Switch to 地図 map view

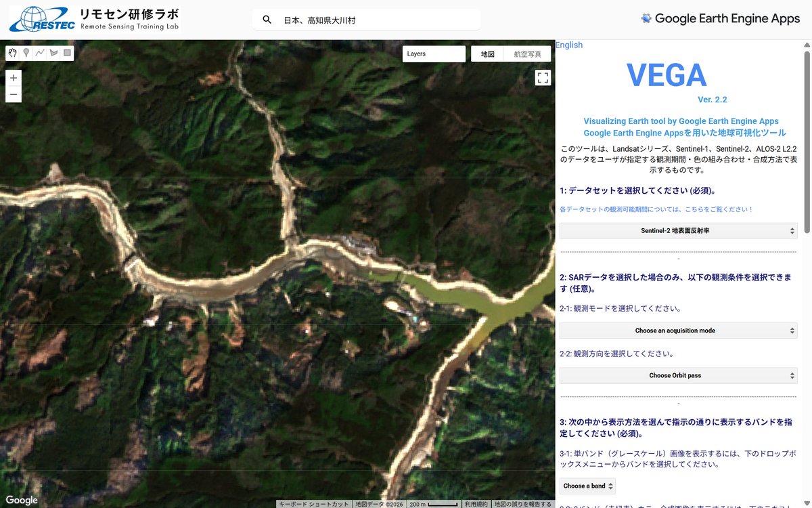coord(488,54)
